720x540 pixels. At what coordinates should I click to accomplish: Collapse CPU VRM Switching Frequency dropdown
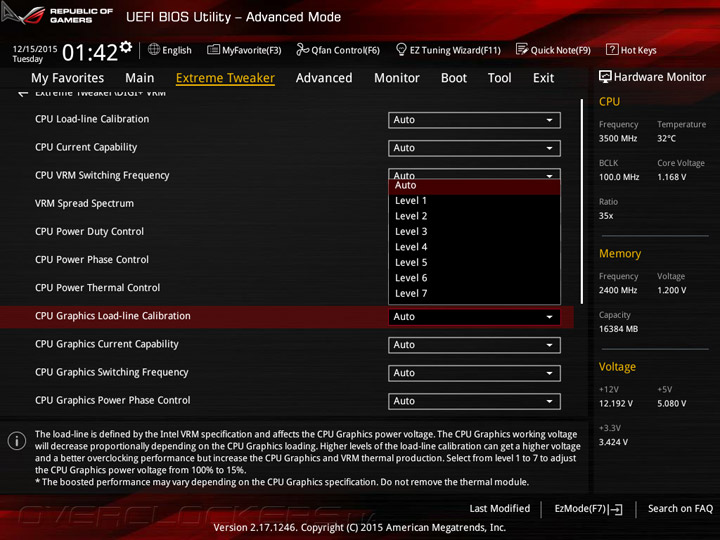(474, 174)
